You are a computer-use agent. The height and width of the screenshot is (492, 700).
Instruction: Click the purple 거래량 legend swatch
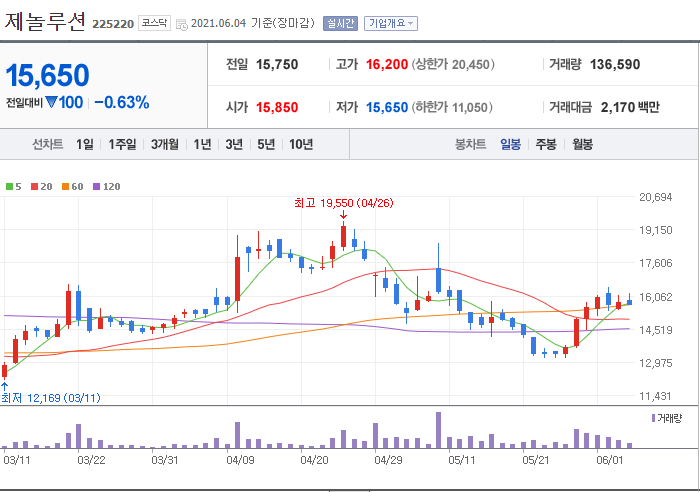[654, 418]
